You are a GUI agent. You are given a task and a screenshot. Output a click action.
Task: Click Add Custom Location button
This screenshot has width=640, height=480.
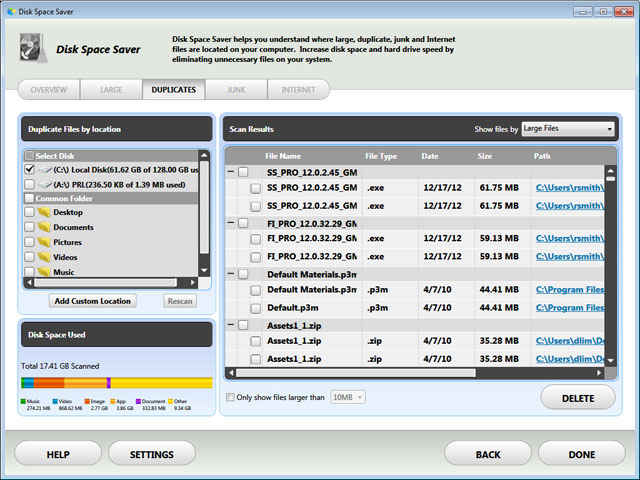[x=92, y=301]
